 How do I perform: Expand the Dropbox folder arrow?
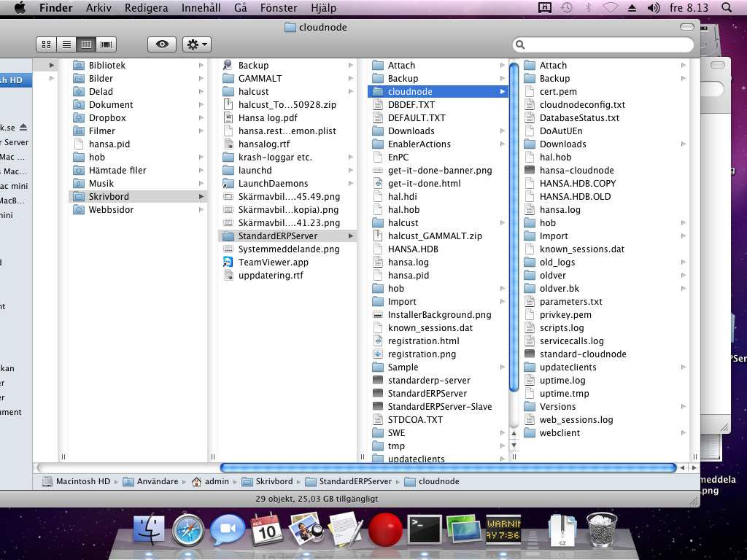[x=201, y=117]
